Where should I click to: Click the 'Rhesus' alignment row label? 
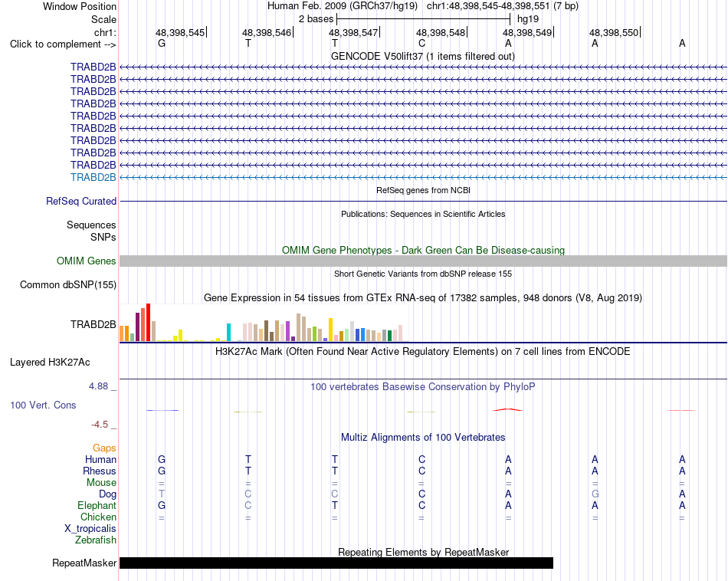click(x=99, y=471)
